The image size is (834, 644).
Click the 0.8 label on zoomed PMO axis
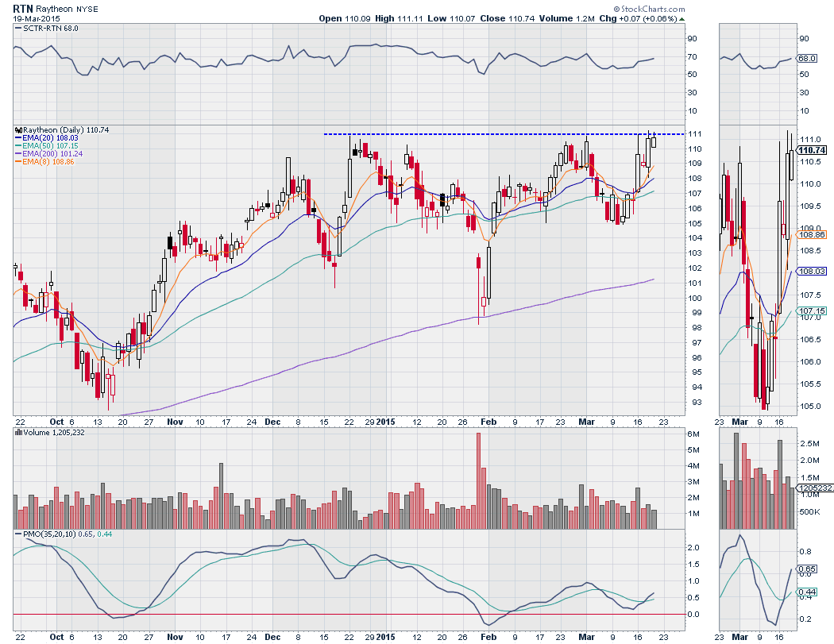tap(805, 551)
